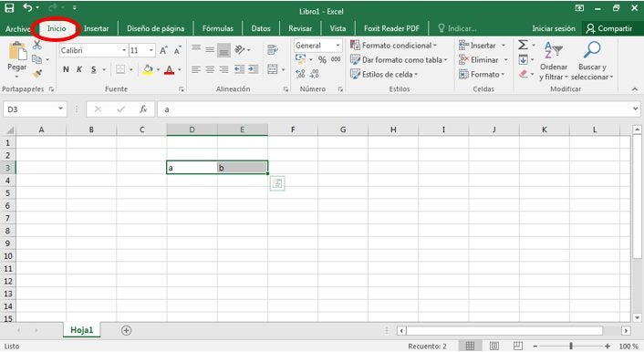The height and width of the screenshot is (352, 644).
Task: Add a new sheet with plus icon
Action: [x=127, y=330]
